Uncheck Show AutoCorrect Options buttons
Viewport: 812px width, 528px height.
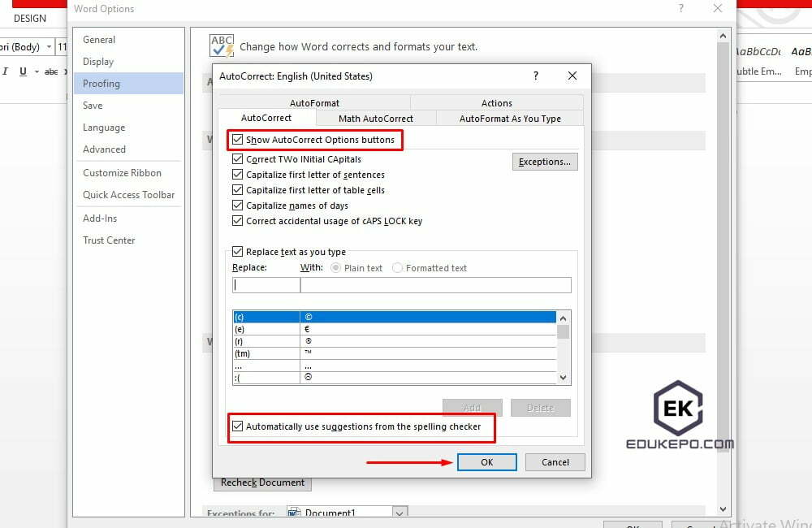(x=238, y=140)
